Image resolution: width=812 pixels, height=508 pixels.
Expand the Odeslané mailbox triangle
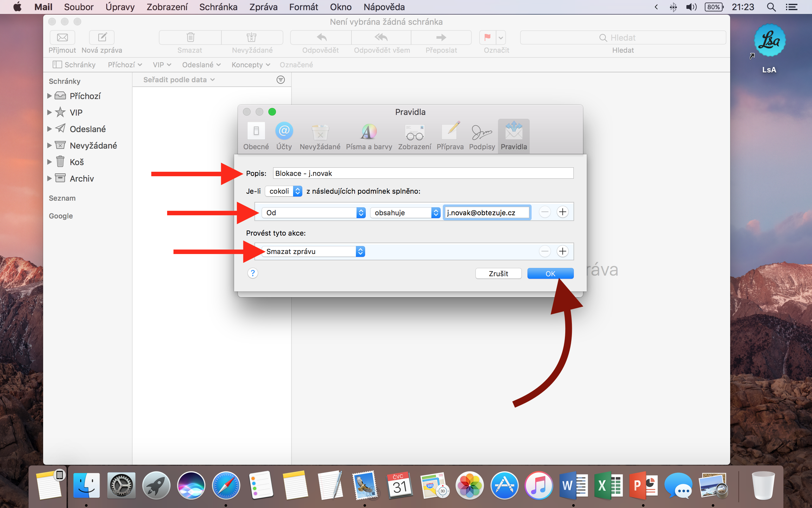(49, 129)
